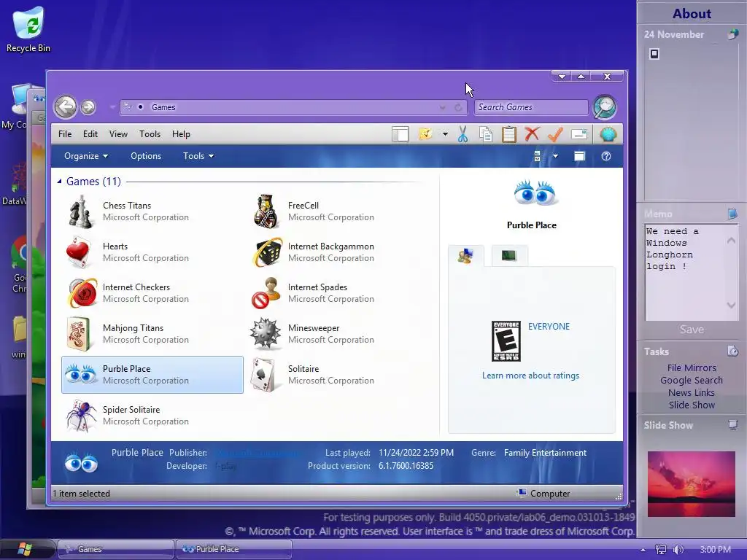Click the magnifier search button
The image size is (747, 560).
point(605,107)
